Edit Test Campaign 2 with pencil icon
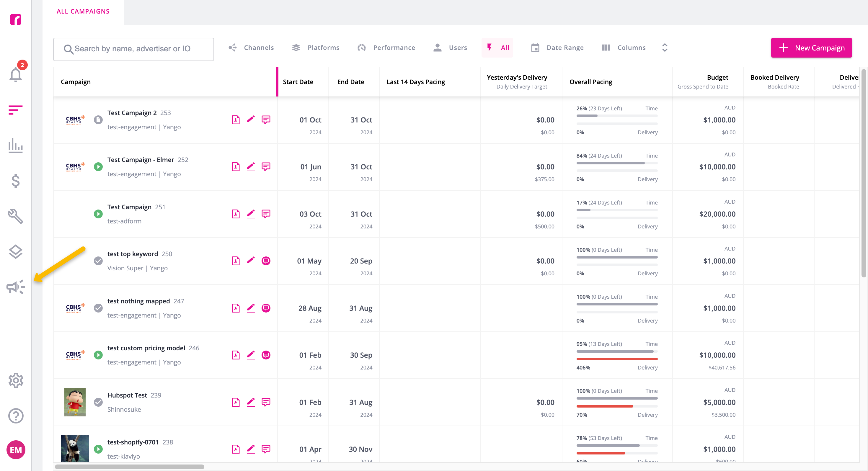This screenshot has width=868, height=471. pyautogui.click(x=251, y=120)
